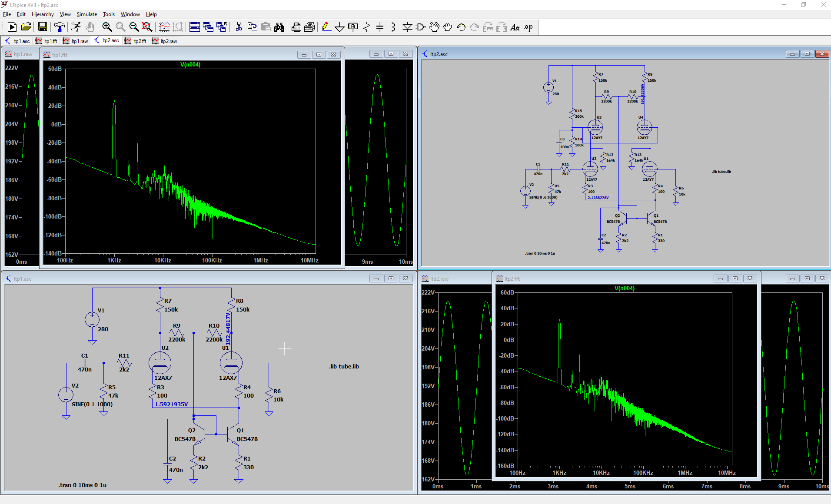
Task: Click the V(n004) trace label in ltp1.fft
Action: (190, 65)
